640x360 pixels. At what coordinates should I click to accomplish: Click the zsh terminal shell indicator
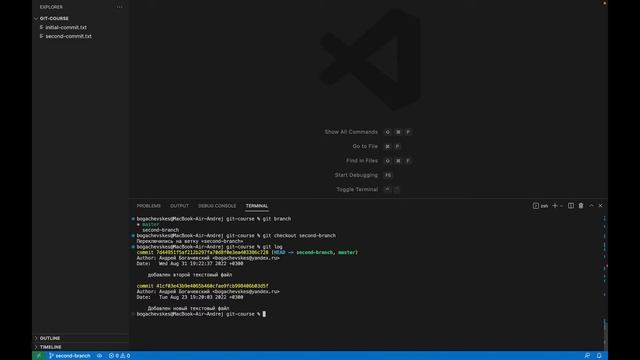coord(540,206)
